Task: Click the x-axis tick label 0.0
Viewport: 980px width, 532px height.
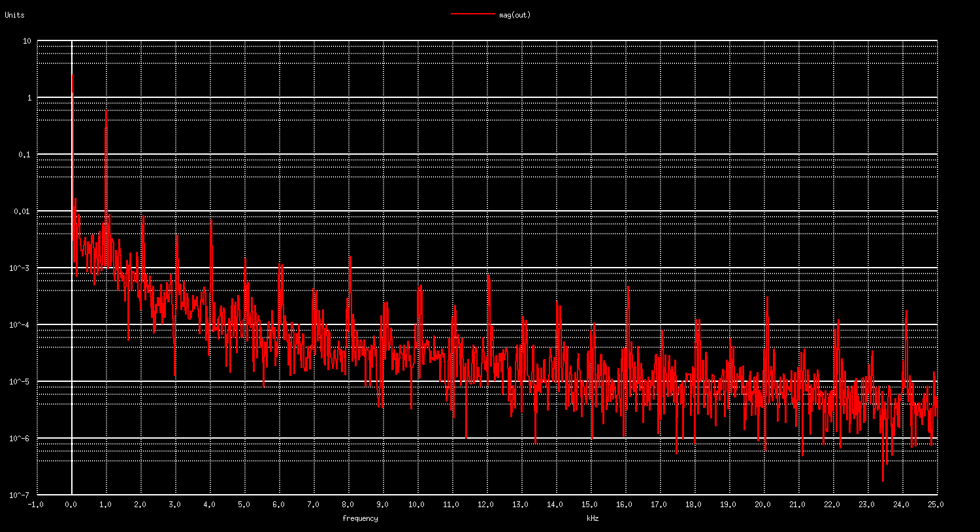Action: point(71,505)
